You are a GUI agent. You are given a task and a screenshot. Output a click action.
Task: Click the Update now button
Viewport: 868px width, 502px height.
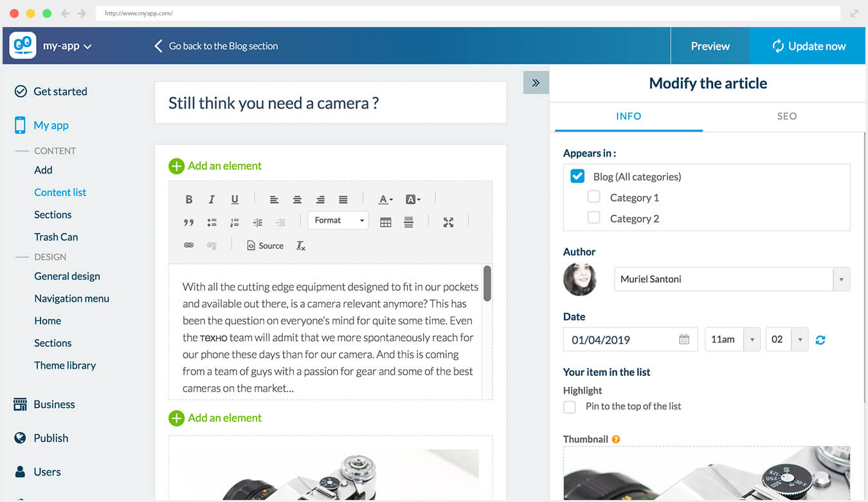coord(808,46)
